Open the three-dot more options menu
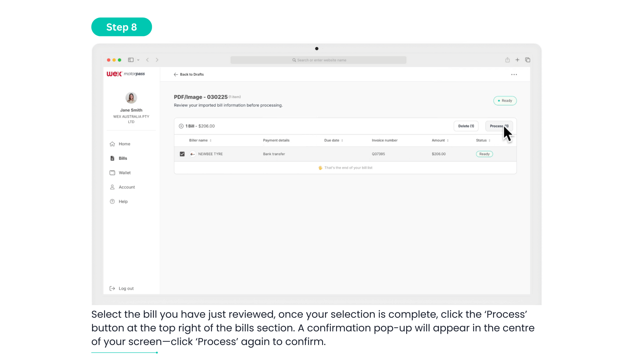Image resolution: width=634 pixels, height=364 pixels. click(514, 74)
